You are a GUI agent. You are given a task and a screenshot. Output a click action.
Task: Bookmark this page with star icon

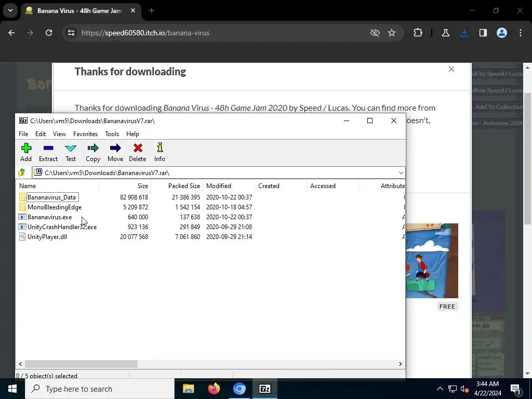[x=392, y=33]
